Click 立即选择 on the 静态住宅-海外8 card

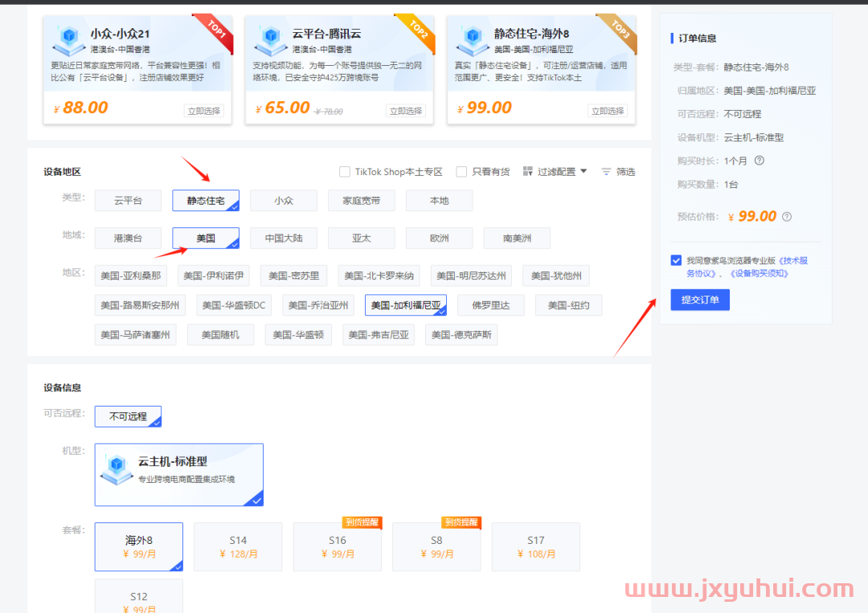(608, 111)
